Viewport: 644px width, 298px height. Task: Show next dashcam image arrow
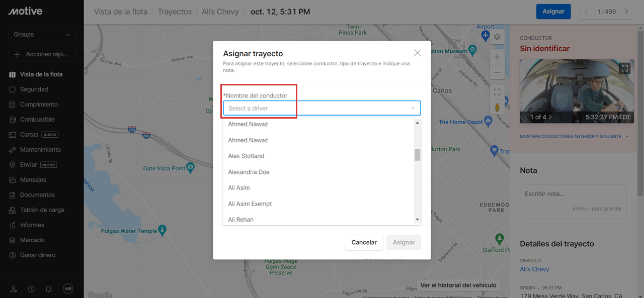pyautogui.click(x=550, y=117)
